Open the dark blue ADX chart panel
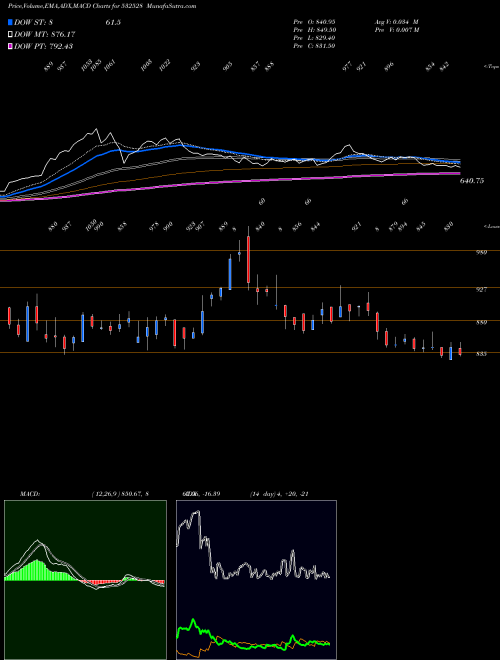Viewport: 500px width, 660px height. click(x=256, y=580)
